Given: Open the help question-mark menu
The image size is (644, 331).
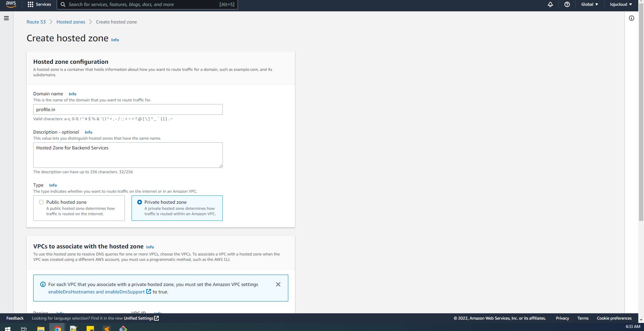Looking at the screenshot, I should 567,4.
